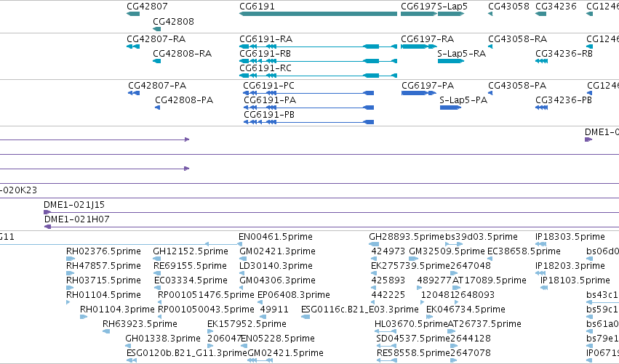Viewport: 619px width, 364px height.
Task: Click the EN00461.5prime EST label
Action: point(275,237)
